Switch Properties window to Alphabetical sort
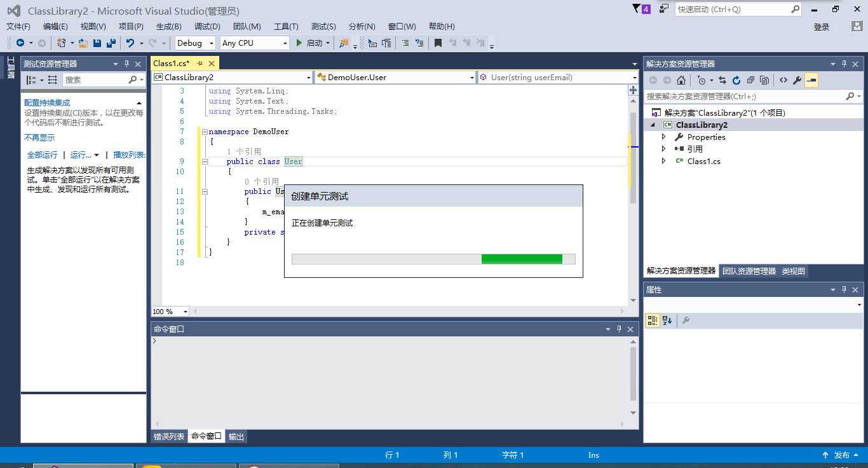 667,320
